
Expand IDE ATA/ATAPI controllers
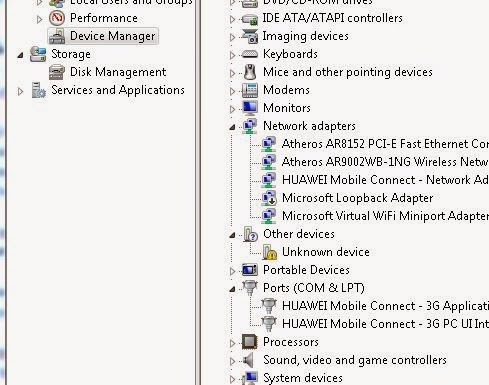(232, 19)
